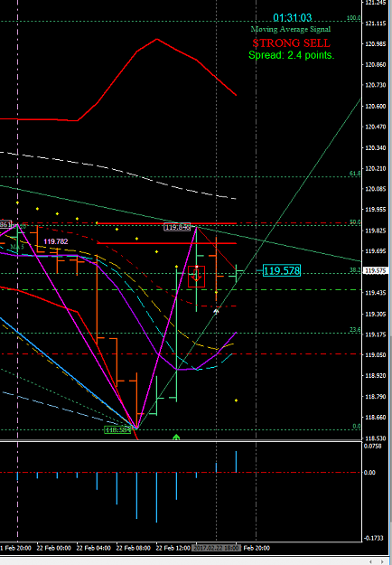Click the 38.2 Fibonacci level label
Screen dimensions: 392x565
pos(355,270)
